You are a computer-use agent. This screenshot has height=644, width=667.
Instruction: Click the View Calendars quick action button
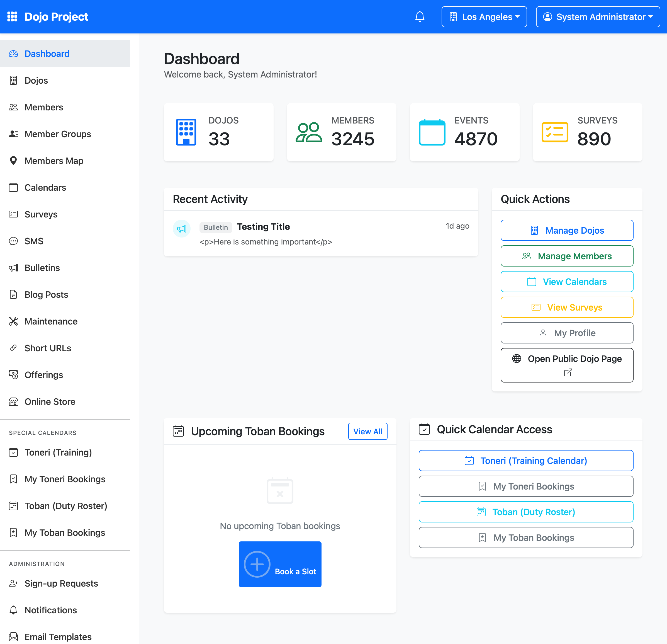[567, 282]
